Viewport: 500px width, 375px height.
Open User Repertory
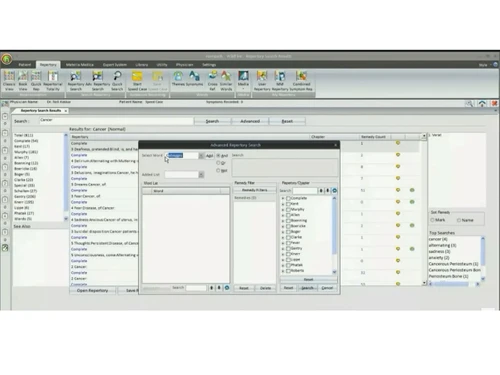point(262,81)
